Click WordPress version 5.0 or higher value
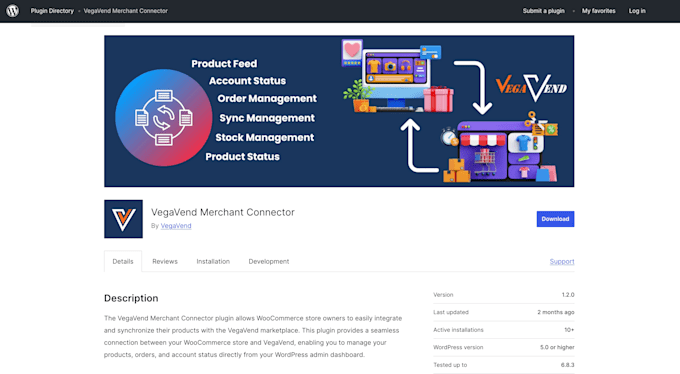Image resolution: width=680 pixels, height=374 pixels. [x=557, y=347]
